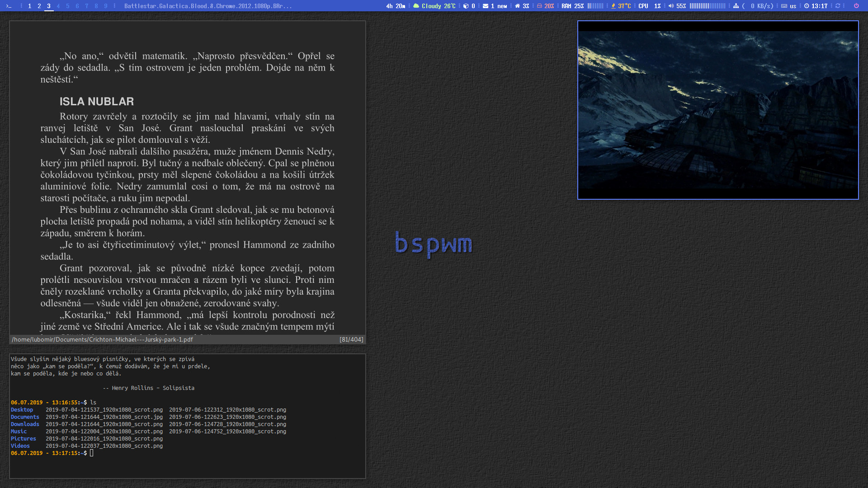Viewport: 868px width, 488px height.
Task: Click the disk drive usage icon
Action: (539, 6)
